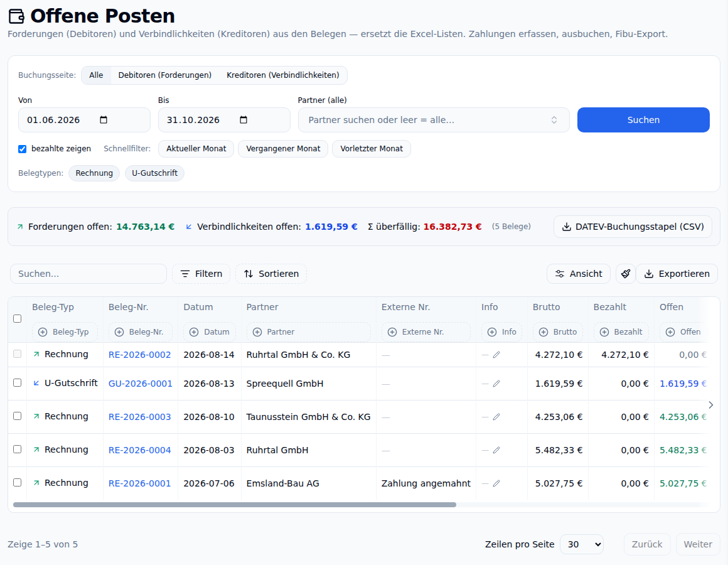This screenshot has width=728, height=565.
Task: Add a Brutto column filter
Action: [x=557, y=332]
